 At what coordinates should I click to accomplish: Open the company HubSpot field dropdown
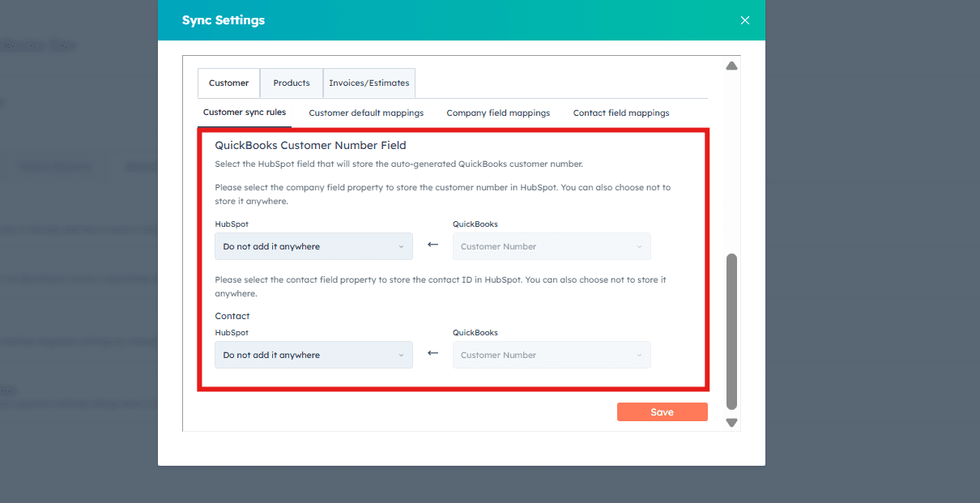pyautogui.click(x=313, y=246)
